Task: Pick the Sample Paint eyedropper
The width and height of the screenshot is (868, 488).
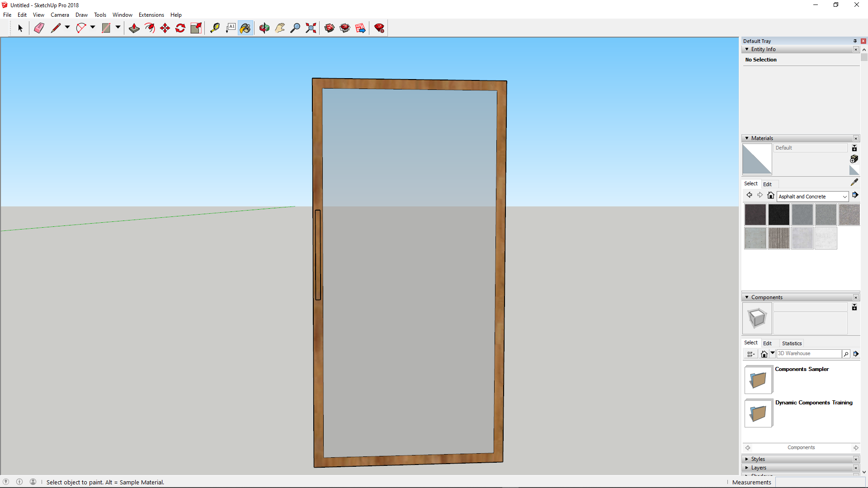Action: click(x=854, y=182)
